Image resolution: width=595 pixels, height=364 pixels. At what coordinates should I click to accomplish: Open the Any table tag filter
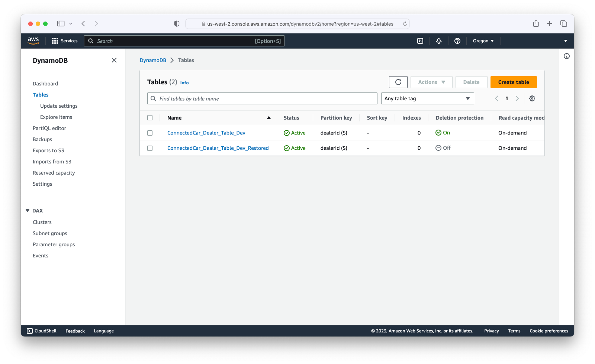click(x=428, y=98)
